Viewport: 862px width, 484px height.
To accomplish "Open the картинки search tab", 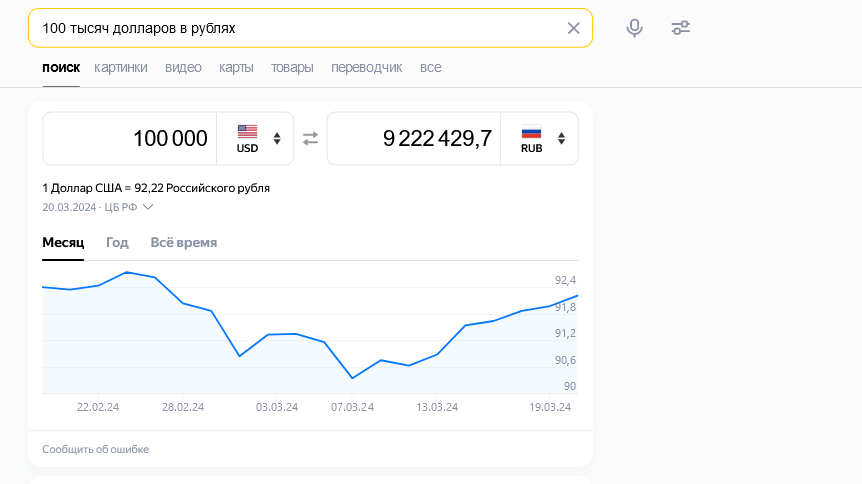I will coord(121,68).
